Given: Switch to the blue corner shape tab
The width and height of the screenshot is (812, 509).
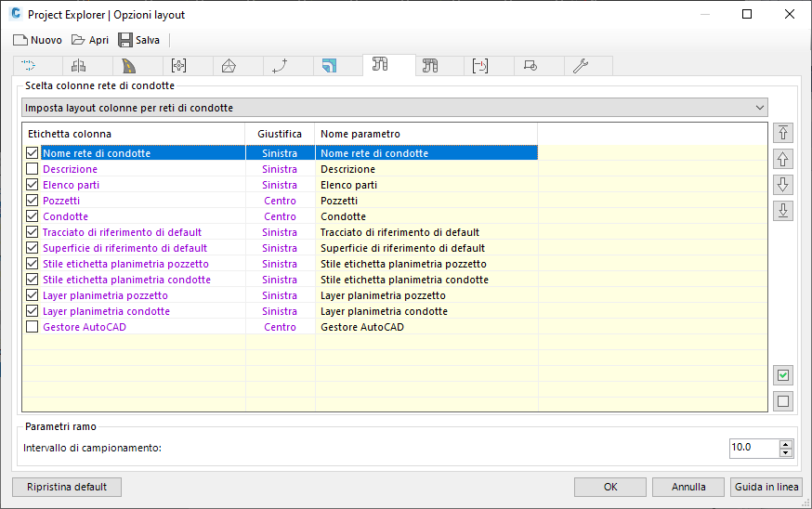Looking at the screenshot, I should point(330,66).
